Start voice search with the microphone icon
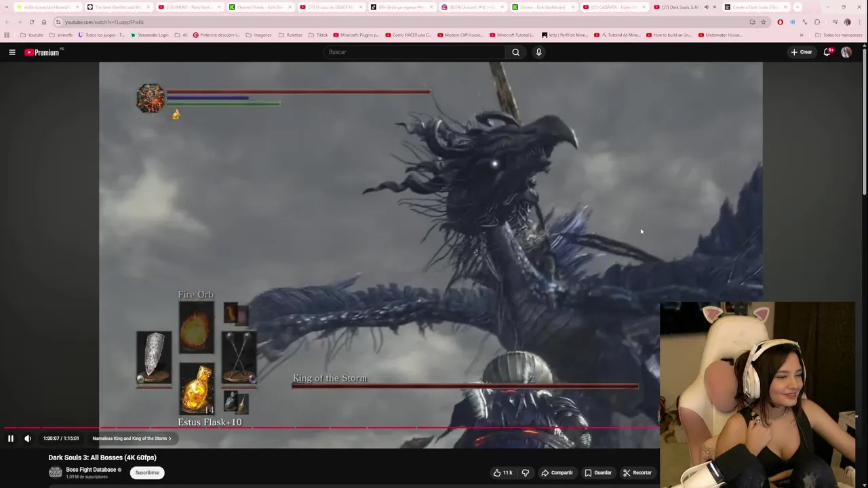Viewport: 868px width, 488px height. (538, 52)
